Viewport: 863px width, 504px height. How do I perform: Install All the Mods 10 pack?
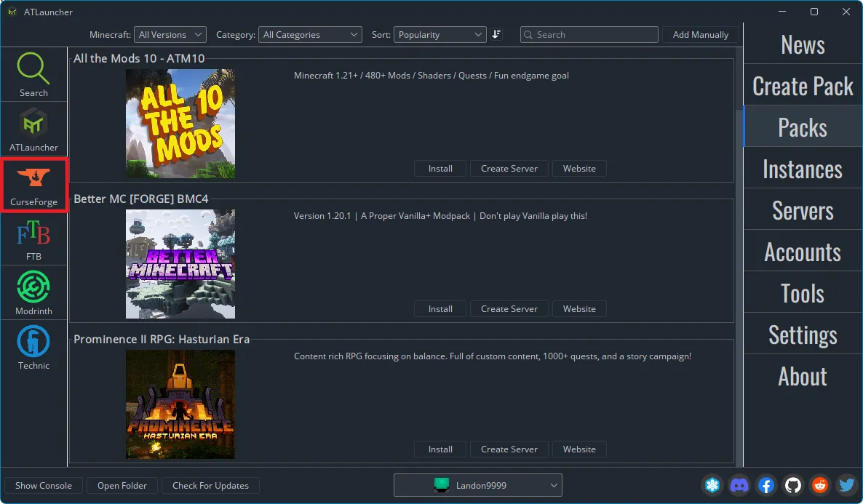coord(440,169)
